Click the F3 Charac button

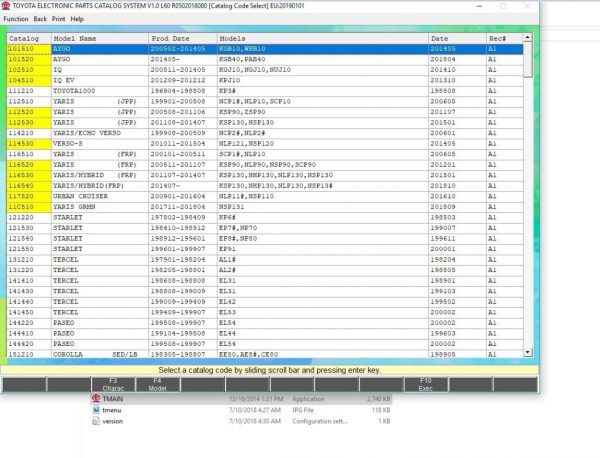point(113,384)
